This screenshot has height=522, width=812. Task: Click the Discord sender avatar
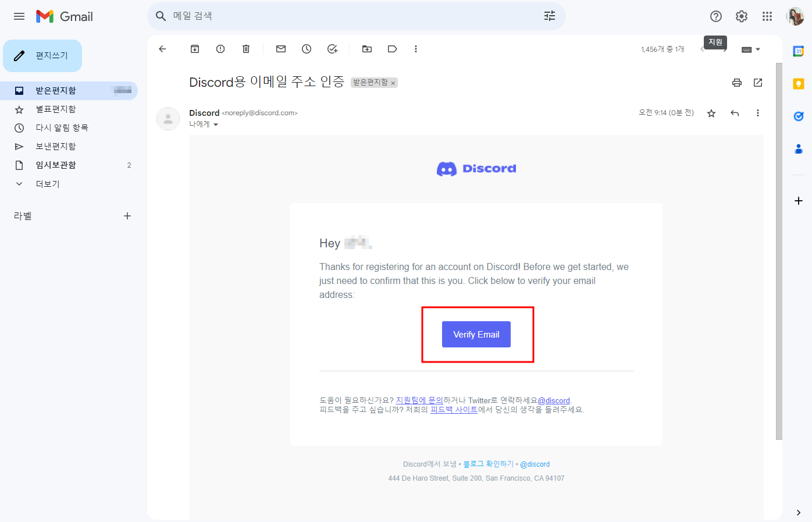tap(168, 119)
